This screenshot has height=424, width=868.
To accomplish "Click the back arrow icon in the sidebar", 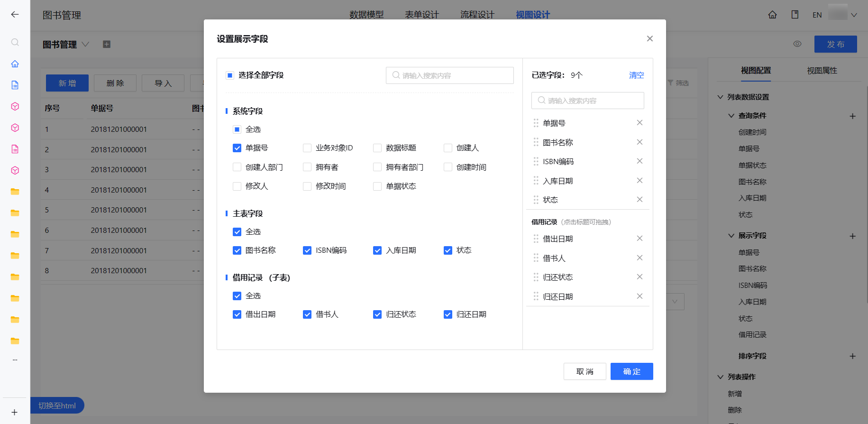I will click(x=15, y=14).
